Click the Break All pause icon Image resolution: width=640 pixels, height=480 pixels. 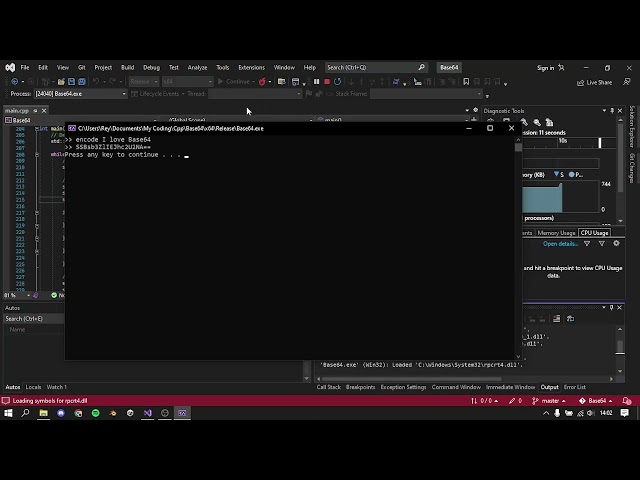tap(316, 82)
